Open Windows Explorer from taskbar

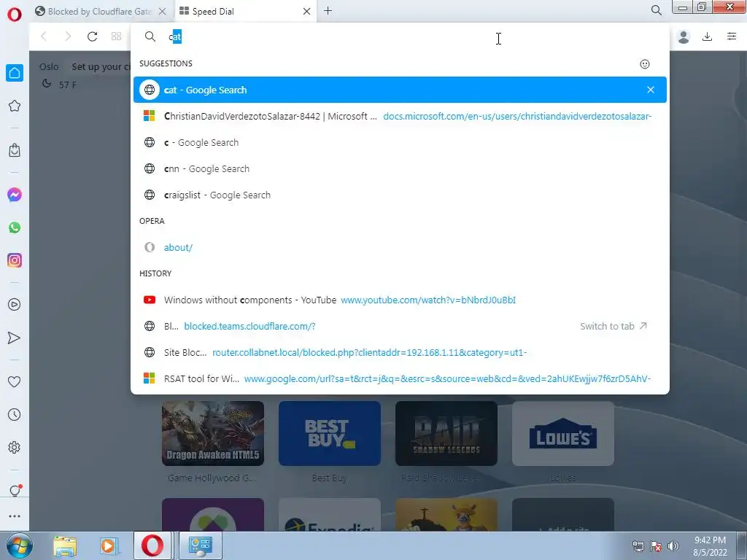(65, 545)
